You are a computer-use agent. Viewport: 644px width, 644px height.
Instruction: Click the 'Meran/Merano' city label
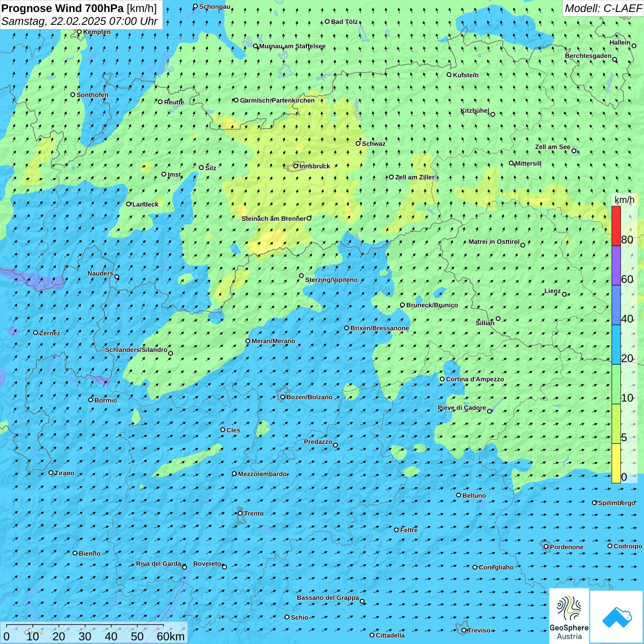[273, 341]
